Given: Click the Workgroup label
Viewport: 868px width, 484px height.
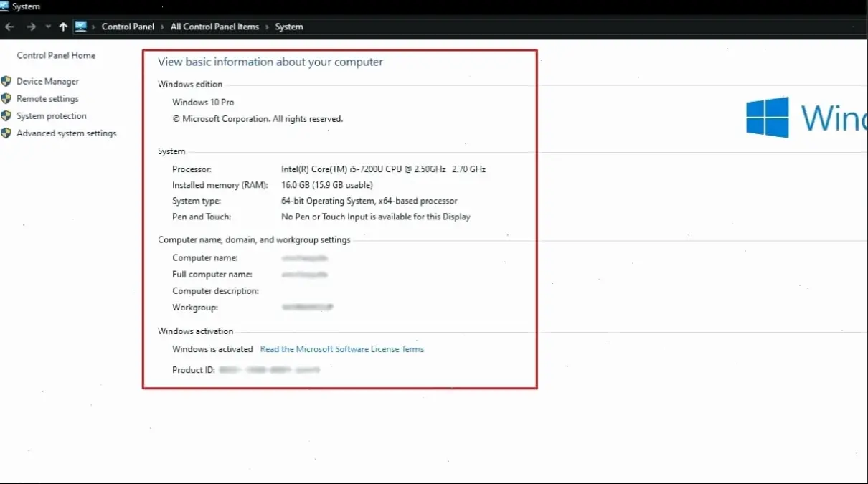Looking at the screenshot, I should coord(195,308).
